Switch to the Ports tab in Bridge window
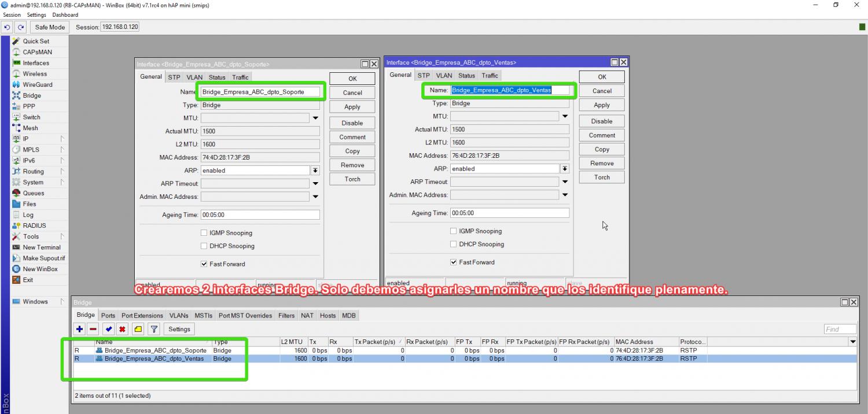Screen dimensions: 868x414 click(x=108, y=316)
